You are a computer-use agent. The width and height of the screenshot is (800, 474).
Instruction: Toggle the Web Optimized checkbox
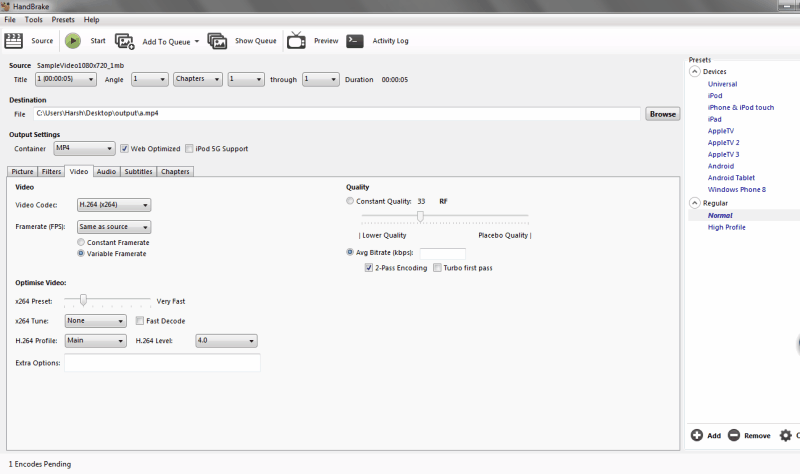[124, 149]
